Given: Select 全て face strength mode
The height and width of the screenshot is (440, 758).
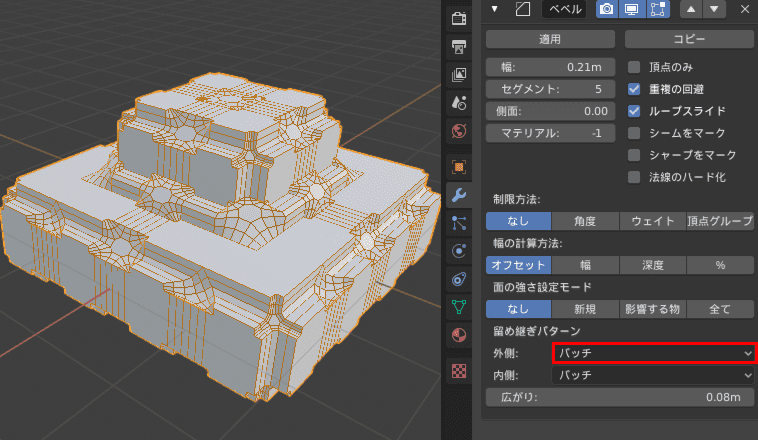Looking at the screenshot, I should click(x=720, y=309).
